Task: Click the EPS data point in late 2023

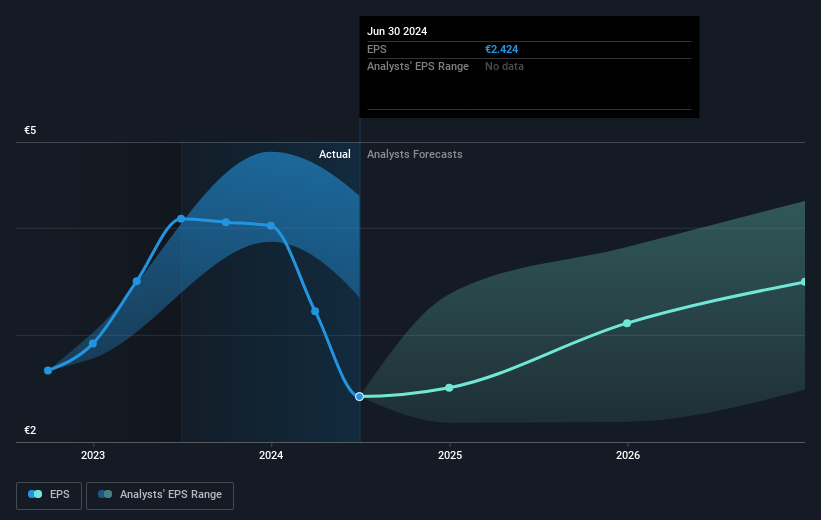Action: 226,222
